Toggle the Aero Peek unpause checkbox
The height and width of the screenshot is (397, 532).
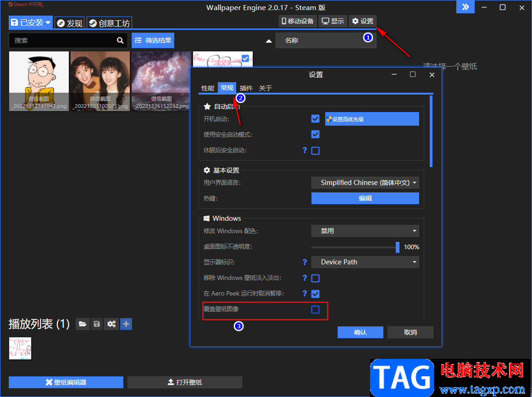(x=315, y=294)
